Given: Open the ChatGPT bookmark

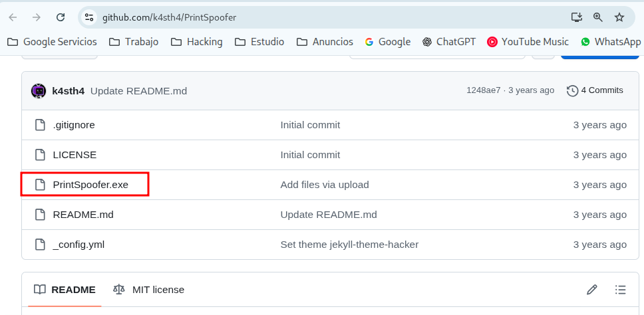Looking at the screenshot, I should click(449, 42).
